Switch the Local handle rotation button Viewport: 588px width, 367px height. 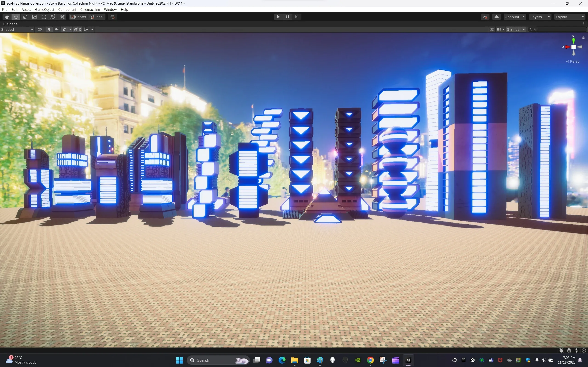coord(97,17)
